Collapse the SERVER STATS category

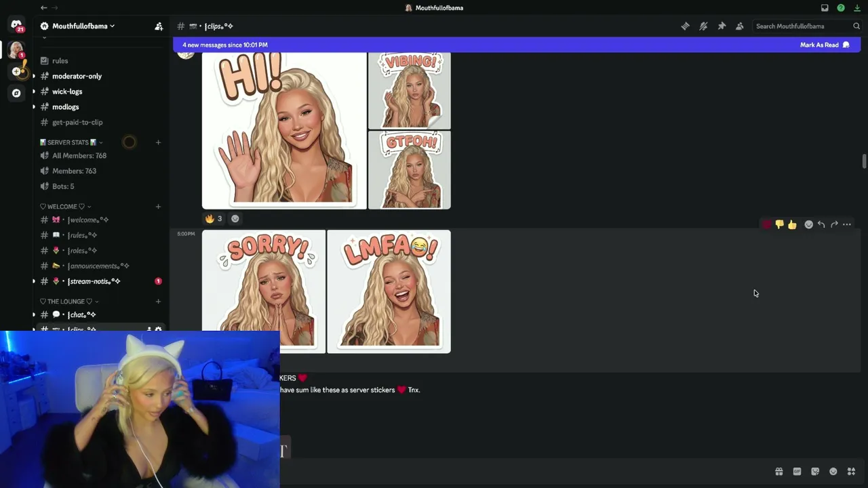pos(71,142)
